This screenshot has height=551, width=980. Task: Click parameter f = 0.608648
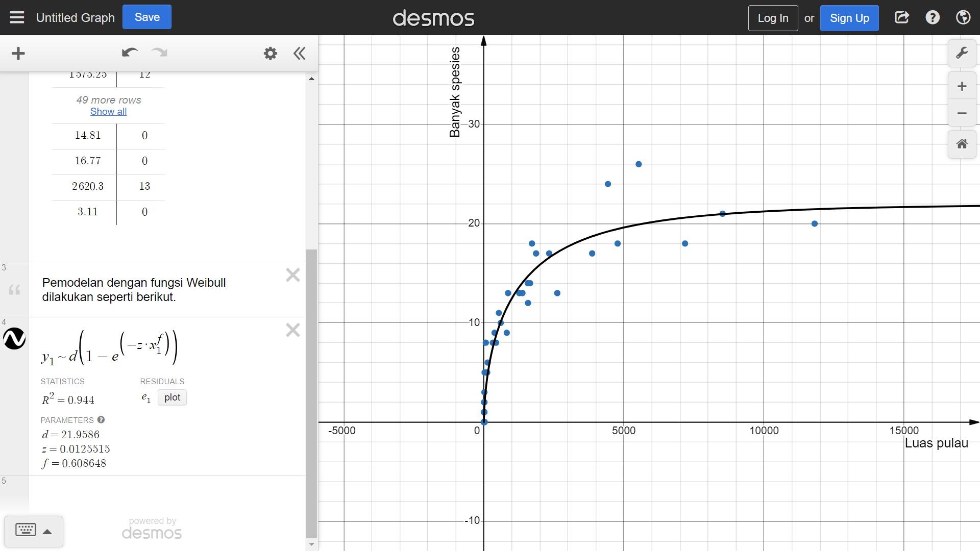click(74, 463)
